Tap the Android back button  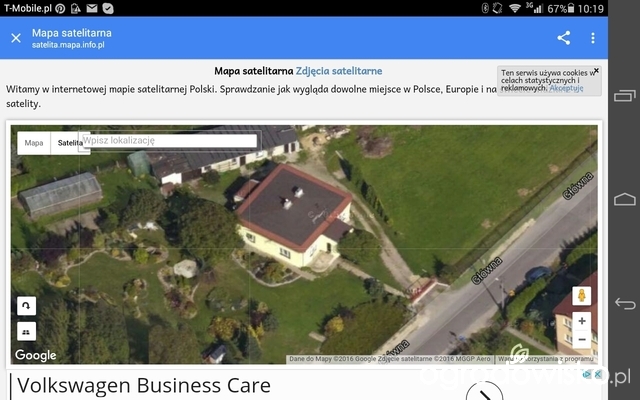[624, 303]
